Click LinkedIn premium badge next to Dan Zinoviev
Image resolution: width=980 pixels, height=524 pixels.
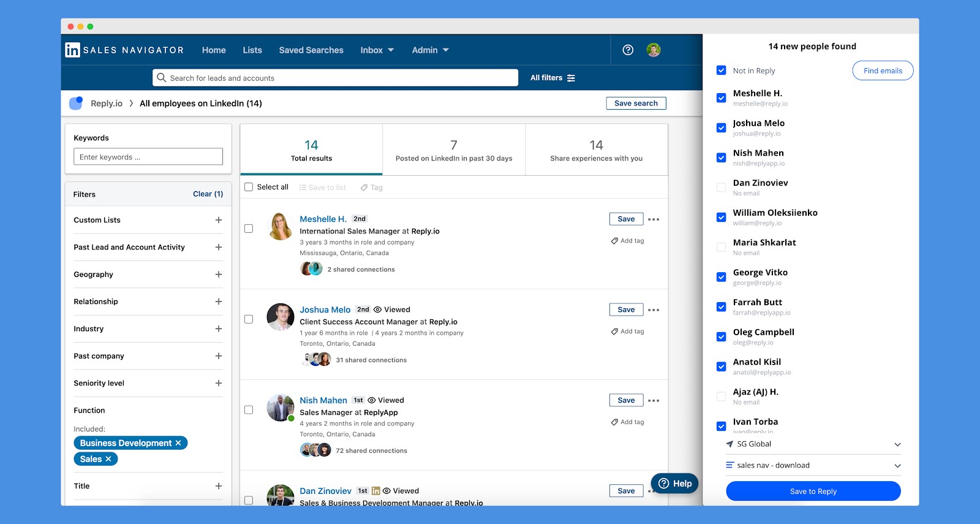click(376, 491)
